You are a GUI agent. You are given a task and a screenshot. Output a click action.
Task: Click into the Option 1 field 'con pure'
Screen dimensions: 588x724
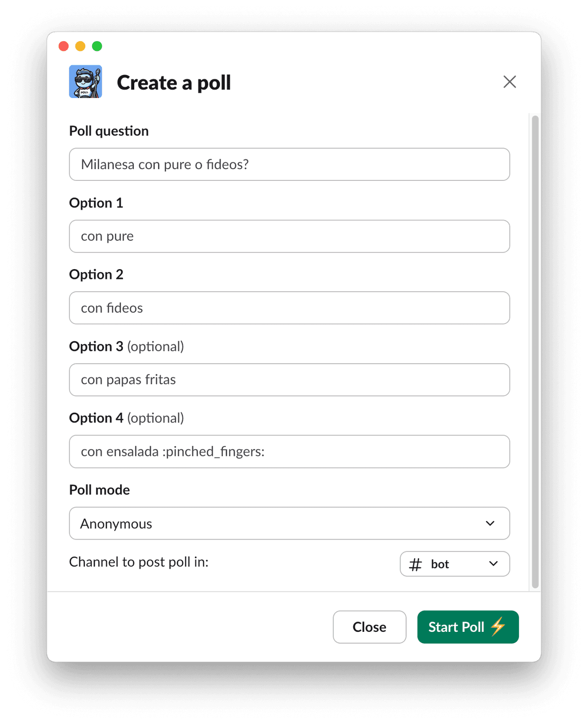click(290, 236)
